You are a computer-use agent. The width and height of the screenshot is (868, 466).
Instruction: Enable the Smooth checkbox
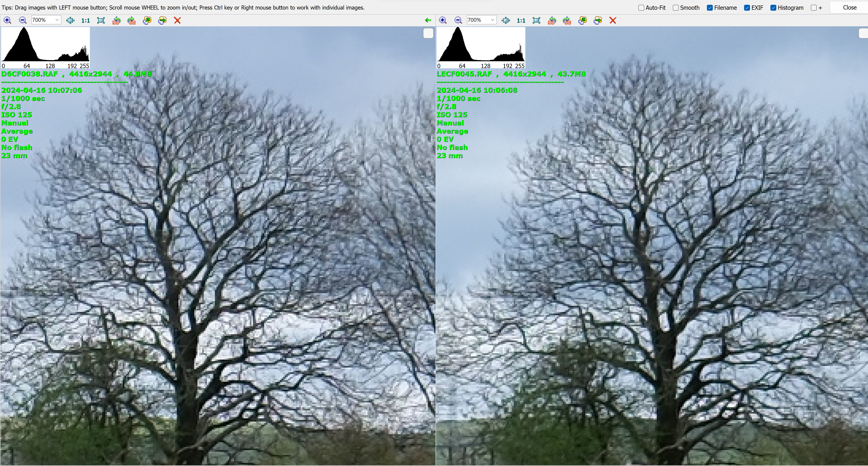676,7
